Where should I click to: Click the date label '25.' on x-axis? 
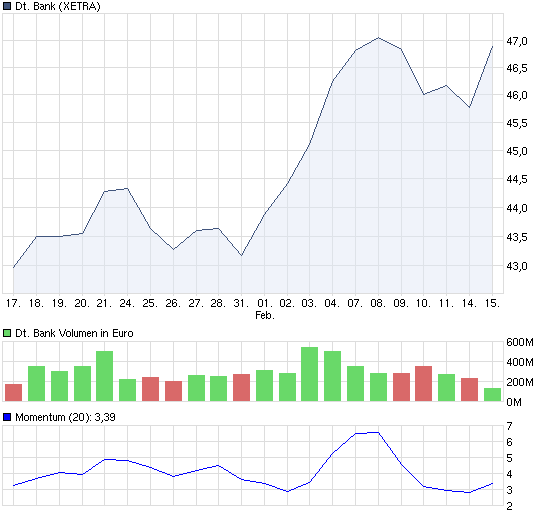pyautogui.click(x=150, y=303)
